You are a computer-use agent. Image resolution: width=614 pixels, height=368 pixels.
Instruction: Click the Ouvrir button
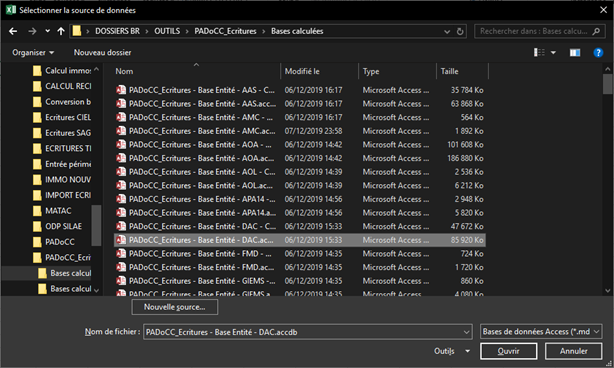click(x=508, y=351)
